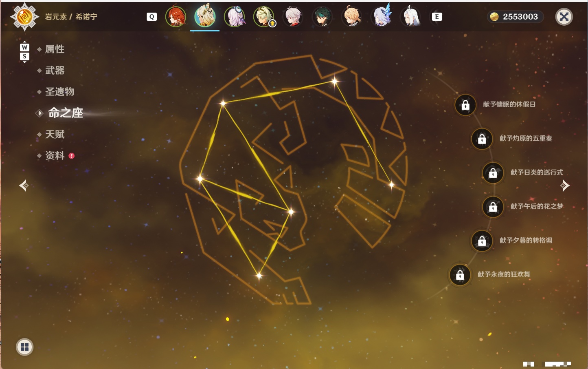Open the lock icon for 献予夕暮的转格调

click(x=482, y=241)
